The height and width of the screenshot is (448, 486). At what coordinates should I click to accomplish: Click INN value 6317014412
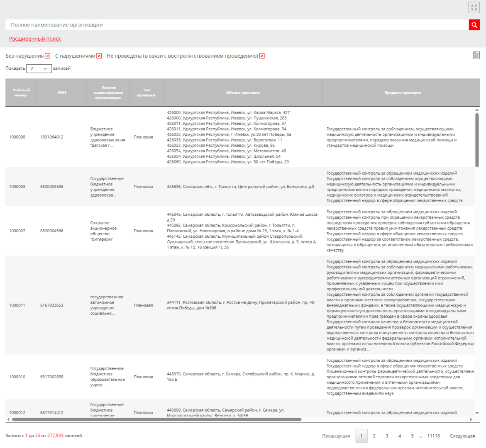pos(52,413)
